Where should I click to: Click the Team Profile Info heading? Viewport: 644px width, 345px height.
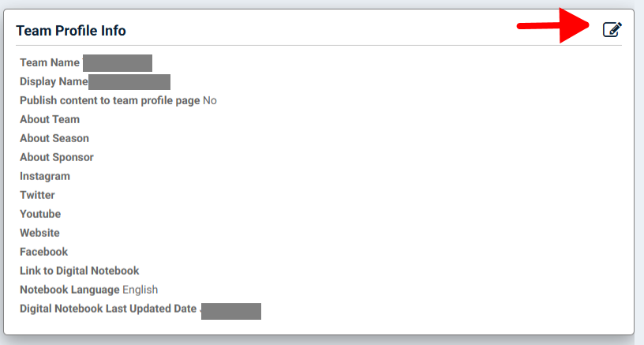71,31
